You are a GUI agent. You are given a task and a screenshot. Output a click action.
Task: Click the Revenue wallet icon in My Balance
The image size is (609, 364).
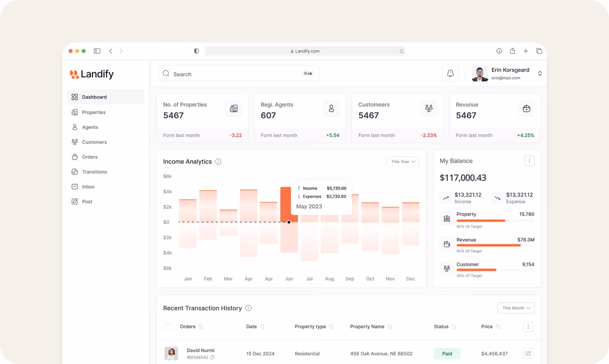(x=447, y=244)
